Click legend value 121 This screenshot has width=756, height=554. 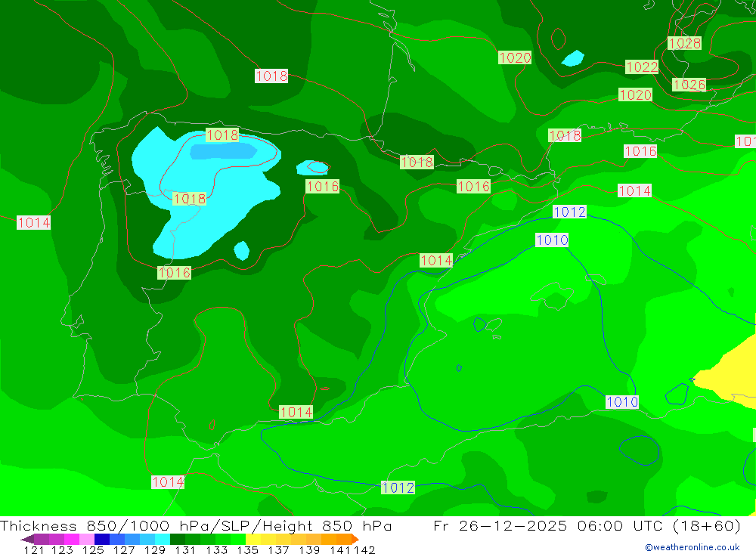[x=34, y=549]
